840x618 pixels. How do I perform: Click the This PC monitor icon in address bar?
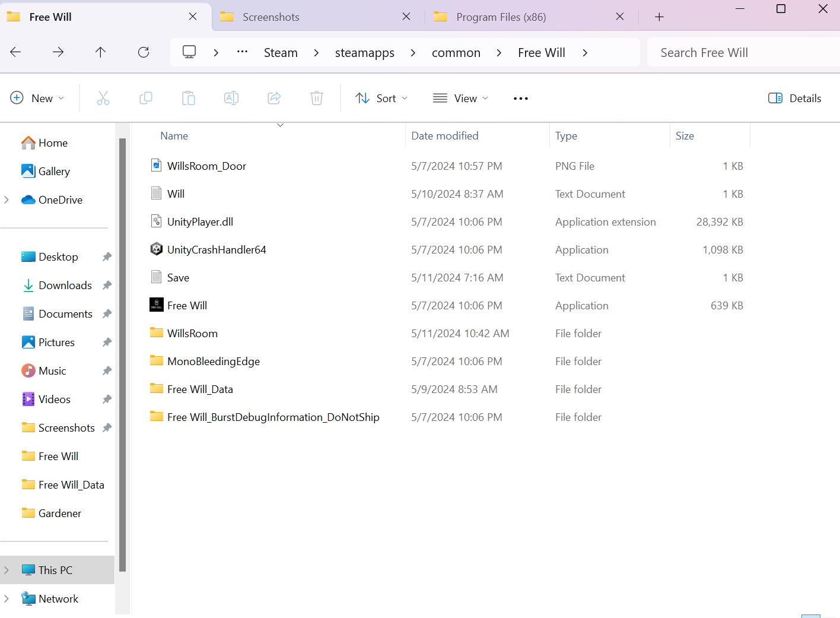click(189, 52)
